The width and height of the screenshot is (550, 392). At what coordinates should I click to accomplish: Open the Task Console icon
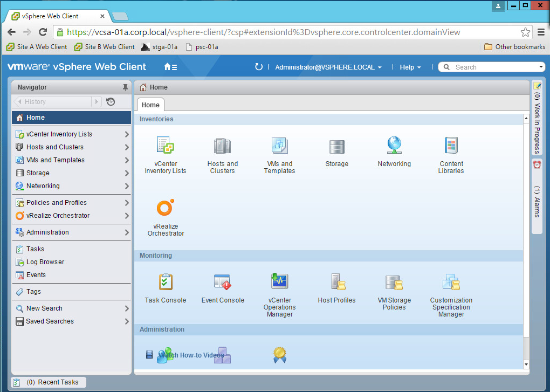pos(165,281)
